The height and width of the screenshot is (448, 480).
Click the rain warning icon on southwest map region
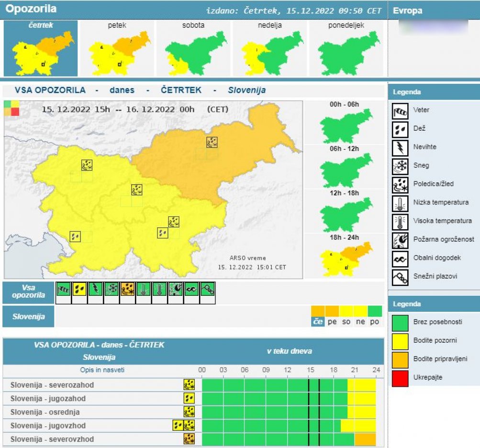coord(75,236)
